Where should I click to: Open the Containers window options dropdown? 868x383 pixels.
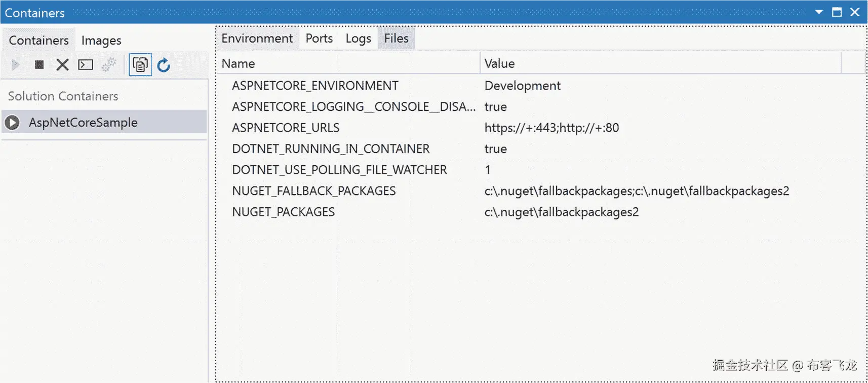[x=819, y=12]
